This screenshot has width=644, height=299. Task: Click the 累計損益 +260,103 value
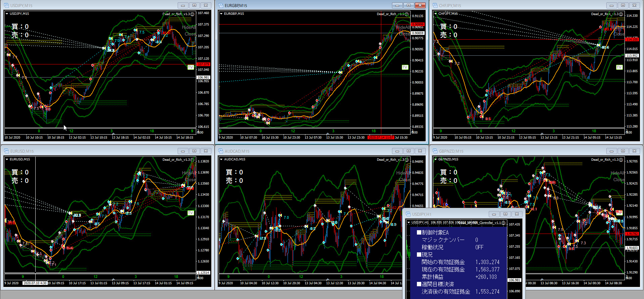pos(486,277)
